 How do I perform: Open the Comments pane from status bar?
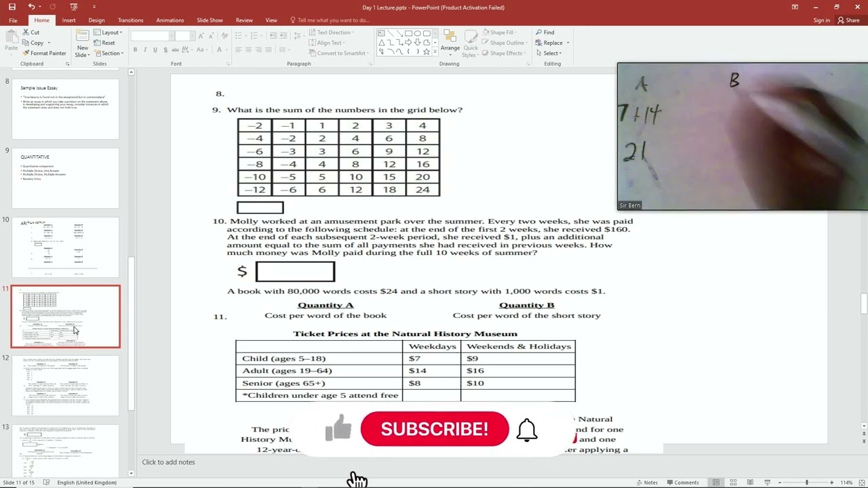click(x=682, y=483)
